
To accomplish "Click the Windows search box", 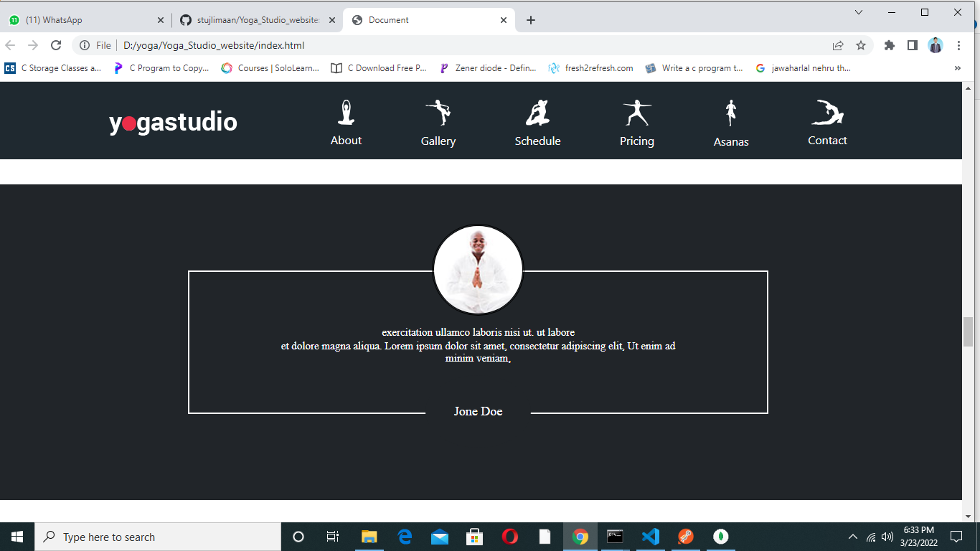I will (158, 537).
